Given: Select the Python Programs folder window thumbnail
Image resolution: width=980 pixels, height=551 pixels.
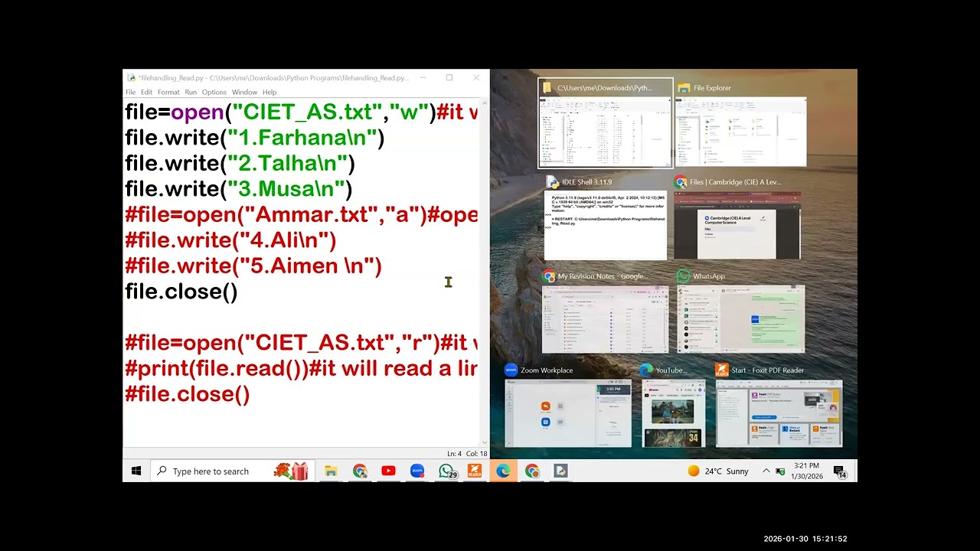Looking at the screenshot, I should [x=605, y=123].
